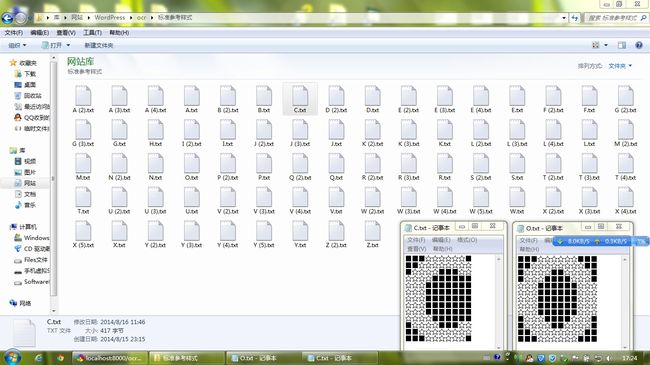The image size is (650, 365).
Task: Select the W (5).txt file
Action: (481, 201)
